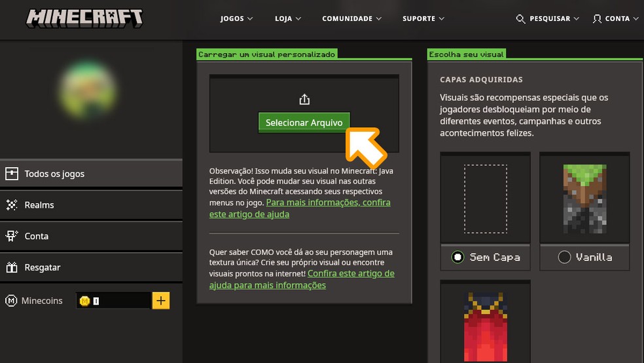Add Minecoins with the yellow plus button
644x363 pixels.
(160, 301)
